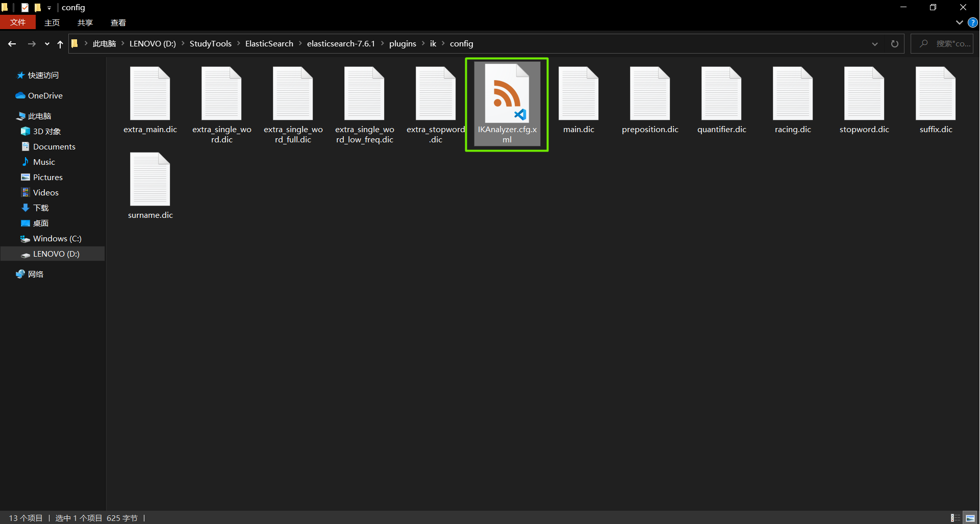Go back with the left arrow
This screenshot has width=980, height=524.
pyautogui.click(x=12, y=44)
